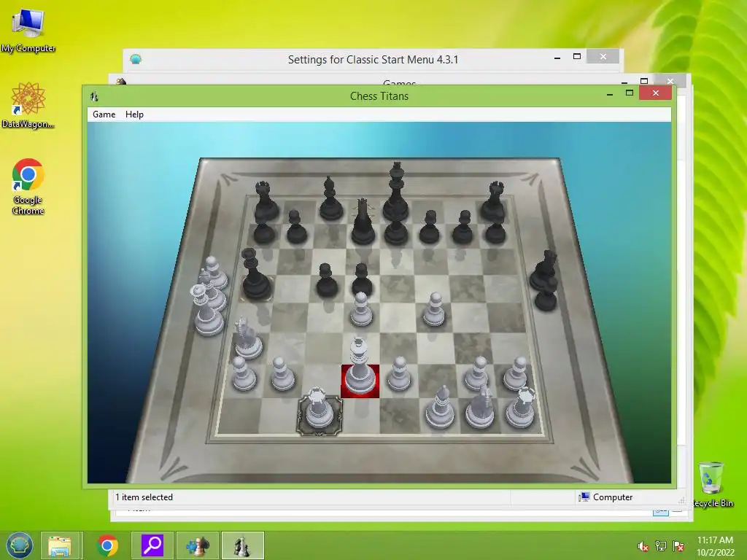This screenshot has height=560, width=747.
Task: Select the black pawn on f7
Action: (x=430, y=227)
